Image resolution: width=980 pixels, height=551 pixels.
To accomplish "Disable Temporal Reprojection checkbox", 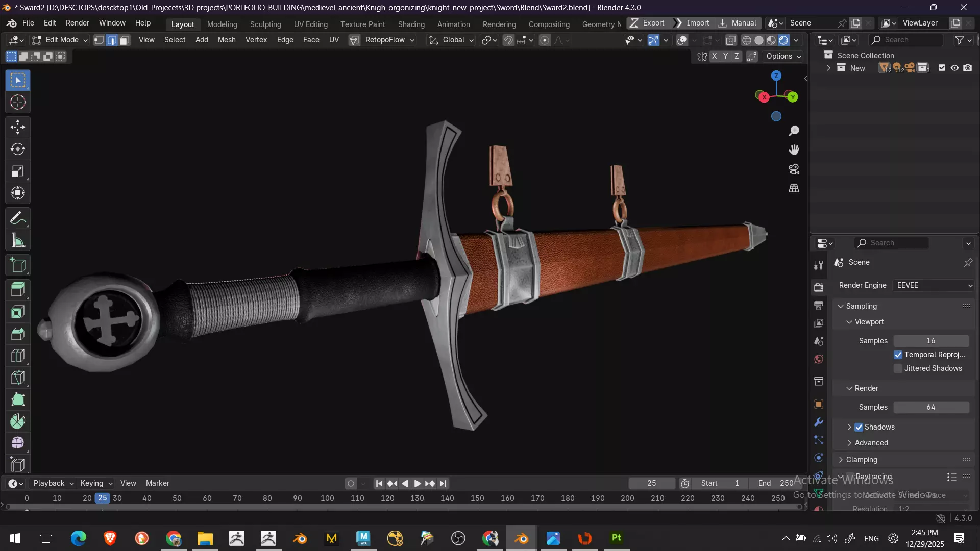I will pyautogui.click(x=898, y=355).
